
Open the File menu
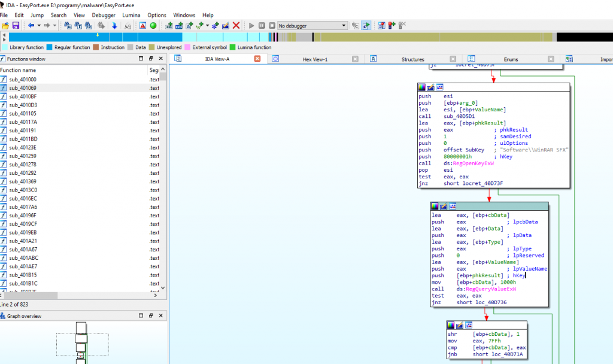4,15
